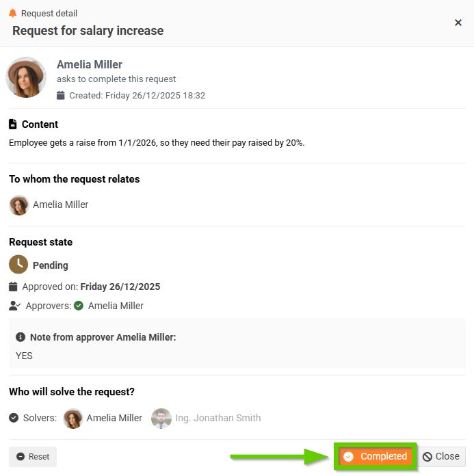474x476 pixels.
Task: Select solver Ing. Jonathan Smith's avatar
Action: tap(161, 418)
